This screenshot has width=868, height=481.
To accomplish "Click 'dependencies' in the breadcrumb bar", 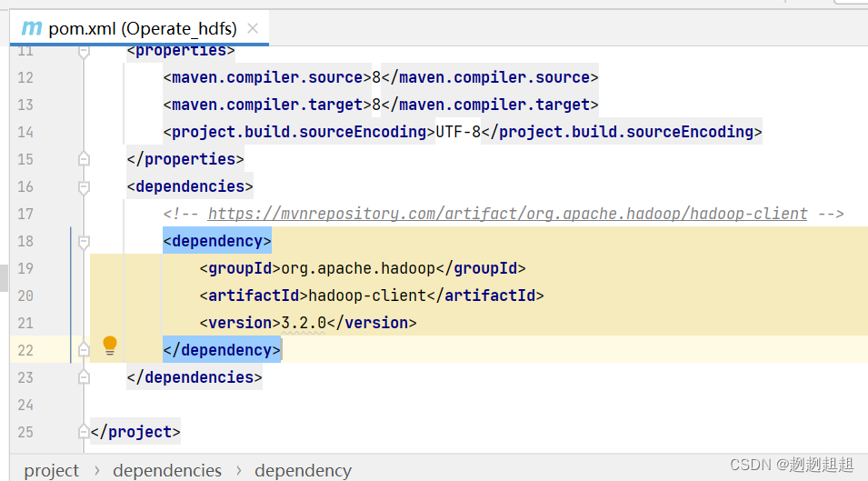I will click(167, 470).
